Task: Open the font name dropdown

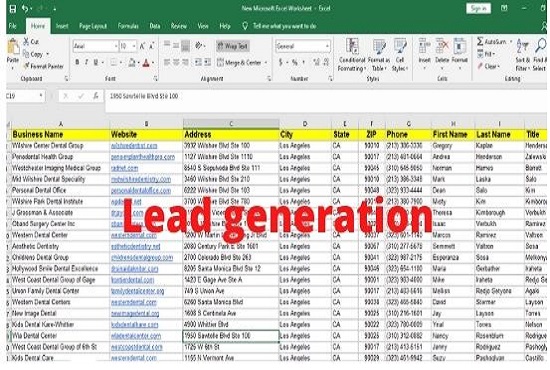Action: [x=116, y=46]
